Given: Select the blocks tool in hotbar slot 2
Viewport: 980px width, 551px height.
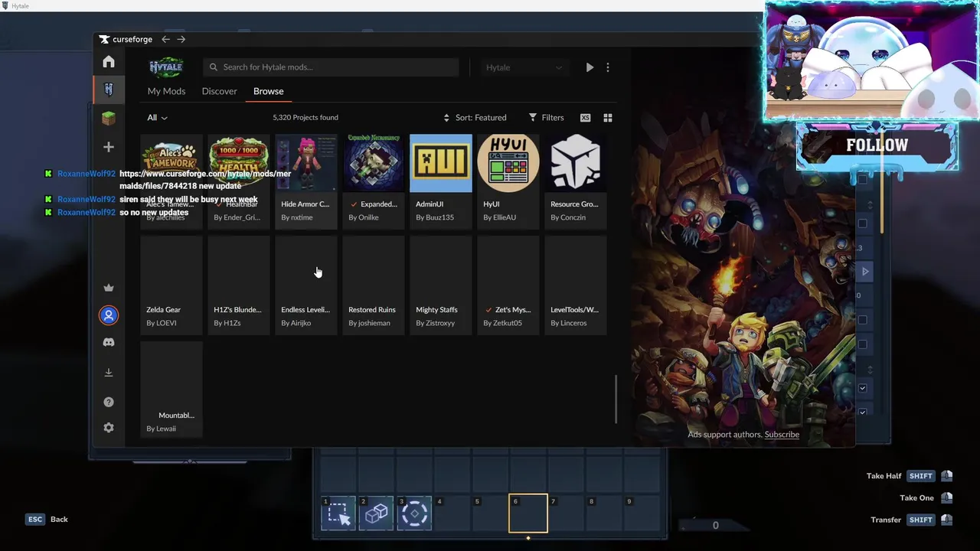Looking at the screenshot, I should tap(376, 513).
